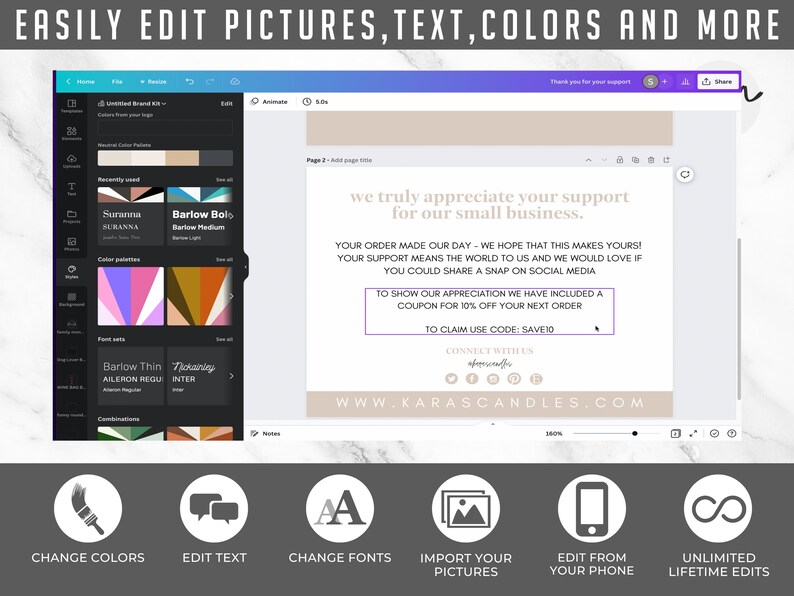See all Color palettes
This screenshot has height=596, width=794.
(224, 259)
